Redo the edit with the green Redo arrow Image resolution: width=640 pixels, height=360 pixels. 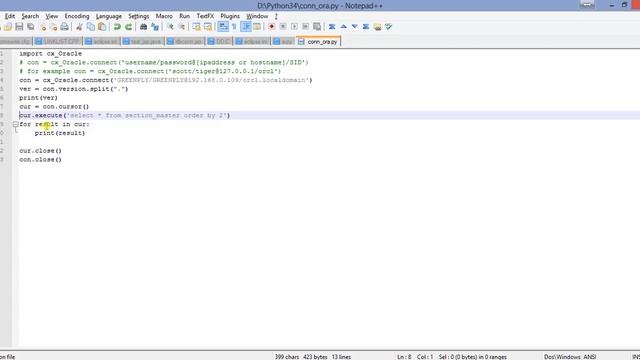129,27
